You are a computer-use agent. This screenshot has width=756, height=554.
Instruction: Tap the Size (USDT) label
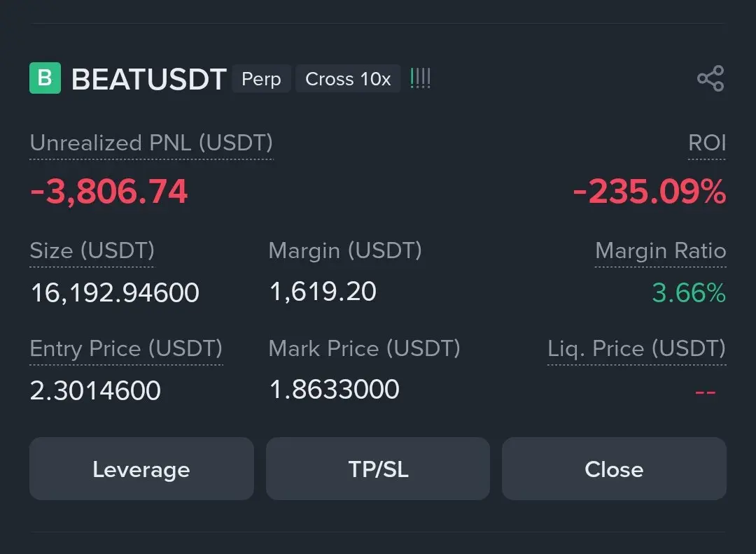pos(92,250)
